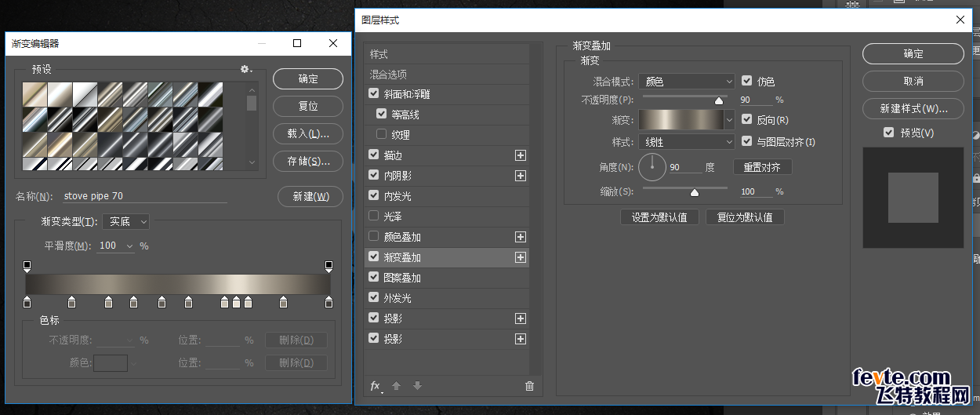Click the 新建样式(W)... button
This screenshot has width=980, height=415.
[x=913, y=108]
